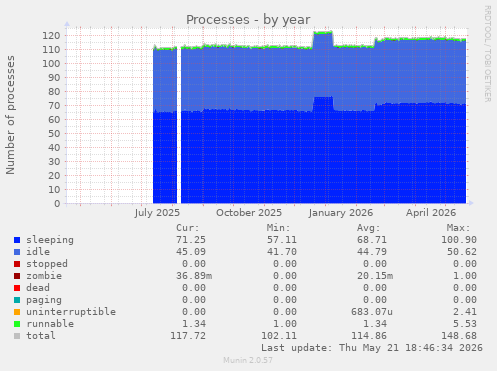Click the 'Last update' timestamp line
Screen dimensions: 497x371
(372, 348)
